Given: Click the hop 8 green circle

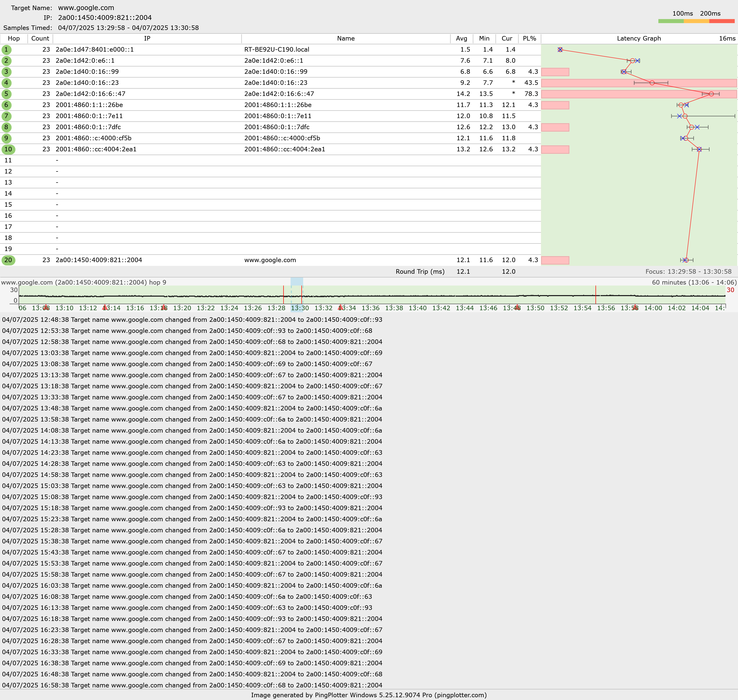Looking at the screenshot, I should point(6,127).
